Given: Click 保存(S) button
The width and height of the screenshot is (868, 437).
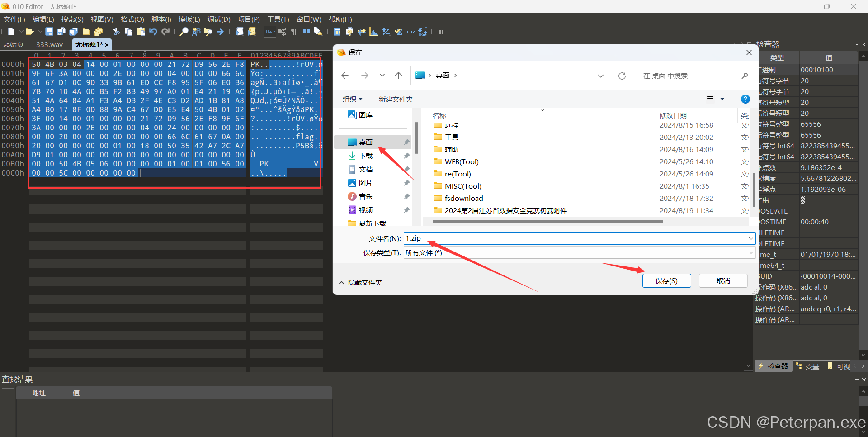Looking at the screenshot, I should click(x=666, y=280).
